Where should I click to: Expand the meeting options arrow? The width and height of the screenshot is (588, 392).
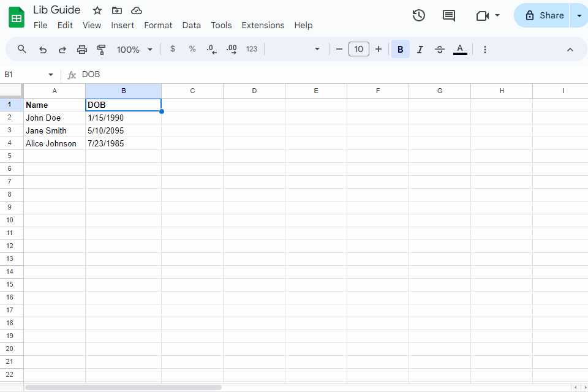[x=497, y=15]
